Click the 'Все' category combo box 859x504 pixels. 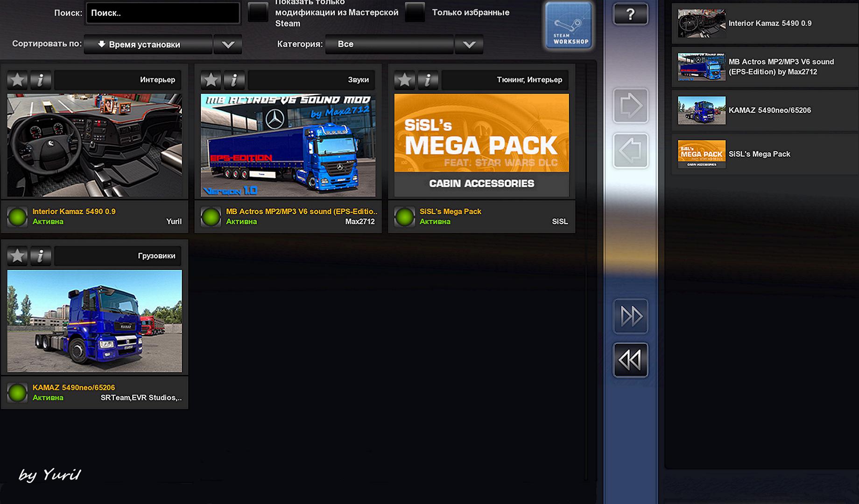(390, 44)
